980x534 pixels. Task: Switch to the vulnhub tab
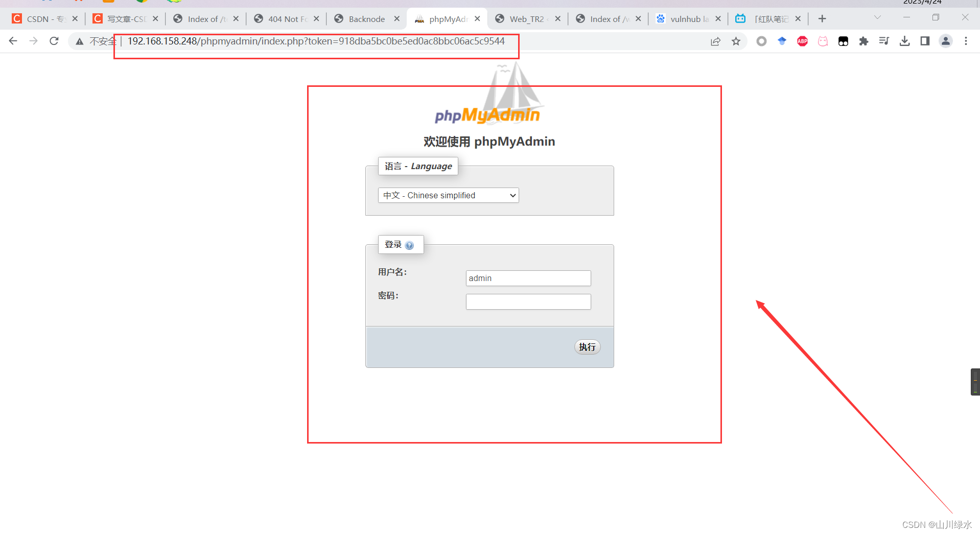pos(689,19)
